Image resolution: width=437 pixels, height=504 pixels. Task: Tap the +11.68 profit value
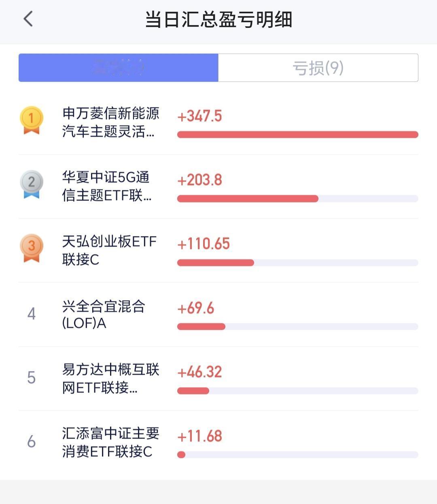click(199, 436)
